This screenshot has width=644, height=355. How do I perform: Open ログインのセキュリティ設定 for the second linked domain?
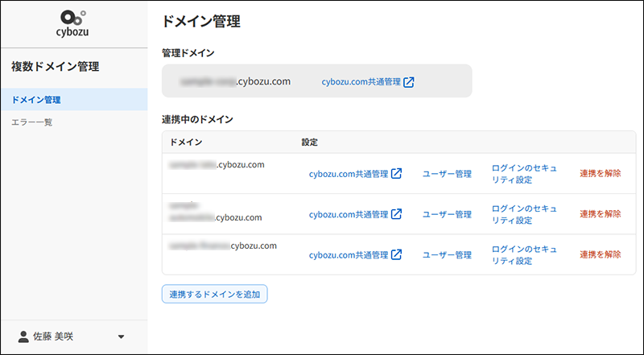click(524, 214)
